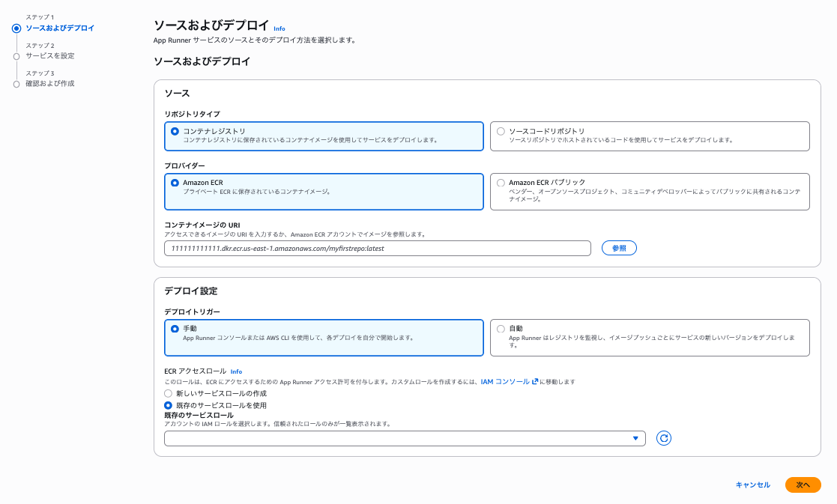Select コンテナレジストリ repository type
This screenshot has height=504, width=837.
[175, 131]
